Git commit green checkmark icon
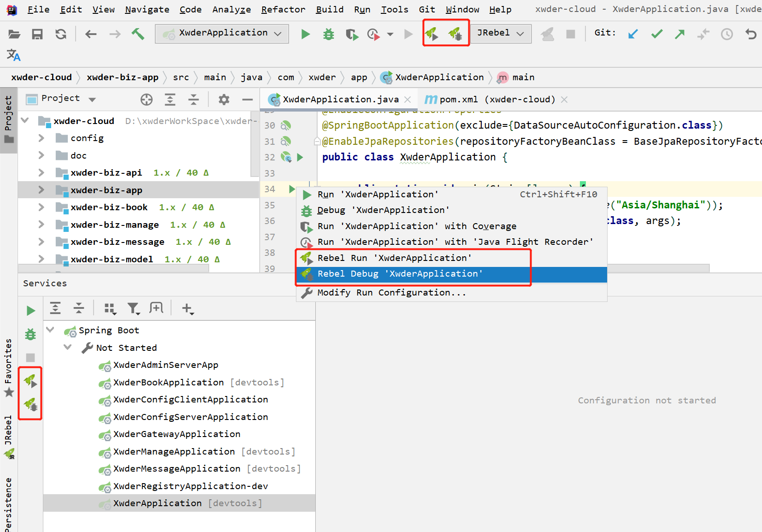 coord(656,34)
